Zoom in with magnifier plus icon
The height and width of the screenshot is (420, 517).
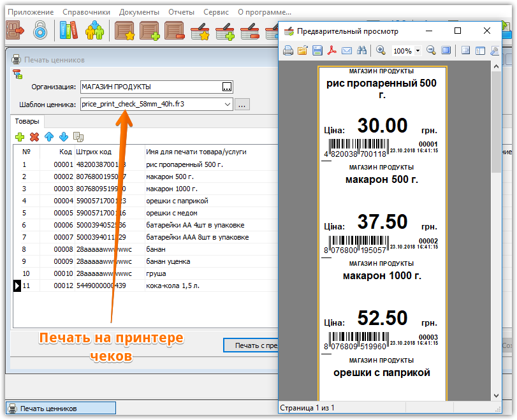[x=381, y=50]
